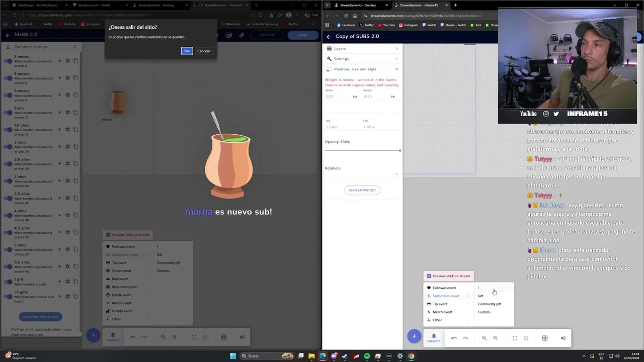The image size is (644, 362).
Task: Open settings gear for 1 año variation
Action: [68, 113]
